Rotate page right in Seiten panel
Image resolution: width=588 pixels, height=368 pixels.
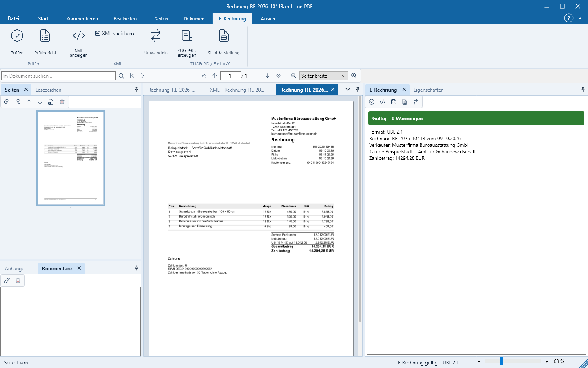click(18, 102)
